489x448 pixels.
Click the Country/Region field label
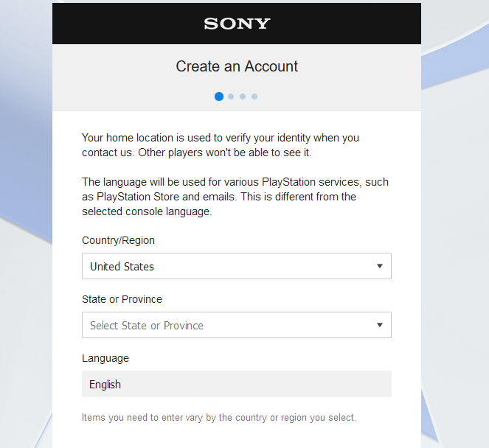click(x=118, y=240)
